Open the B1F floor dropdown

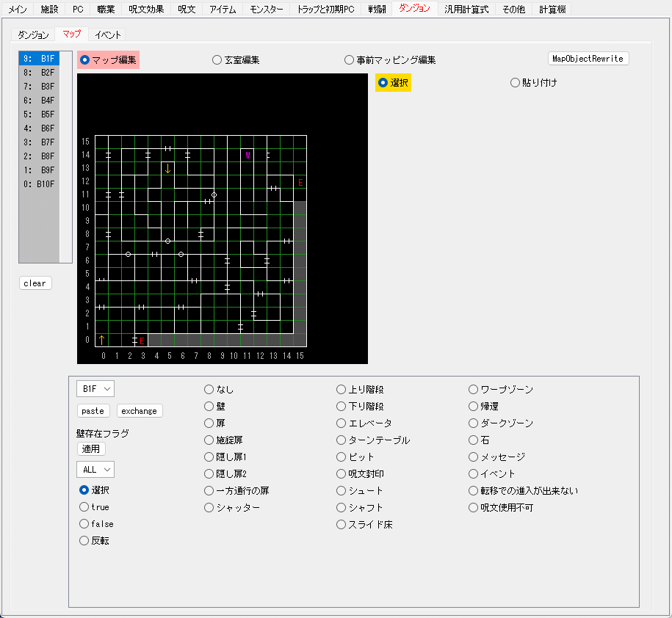(x=95, y=389)
